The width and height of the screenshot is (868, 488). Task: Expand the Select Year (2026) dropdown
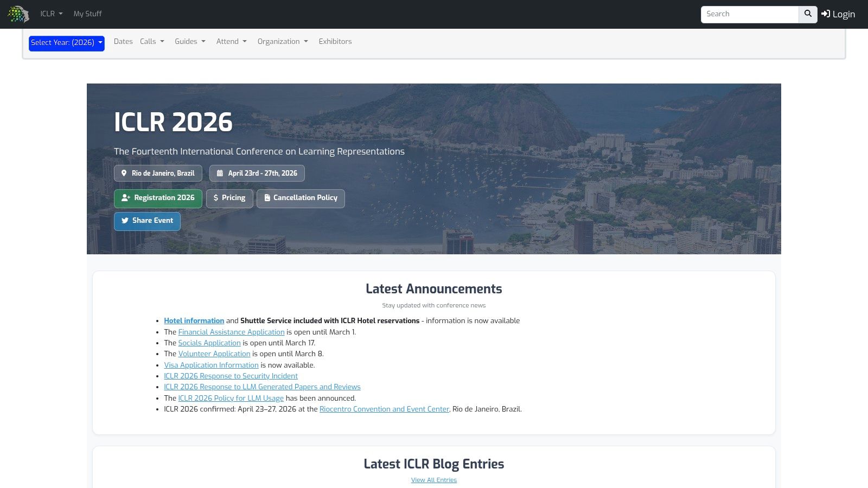pyautogui.click(x=67, y=43)
